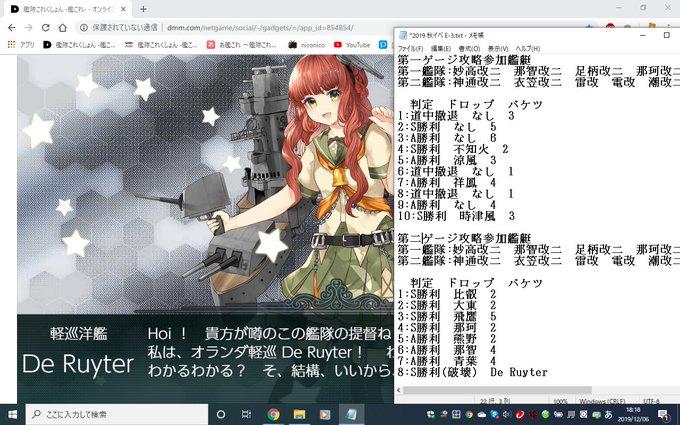The image size is (680, 425).
Task: Open File Explorer from taskbar
Action: [299, 415]
